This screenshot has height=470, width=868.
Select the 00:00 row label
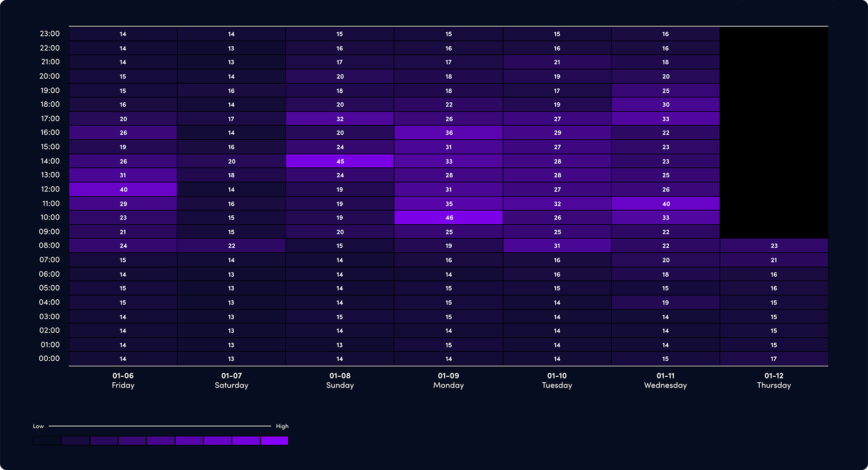click(x=49, y=359)
